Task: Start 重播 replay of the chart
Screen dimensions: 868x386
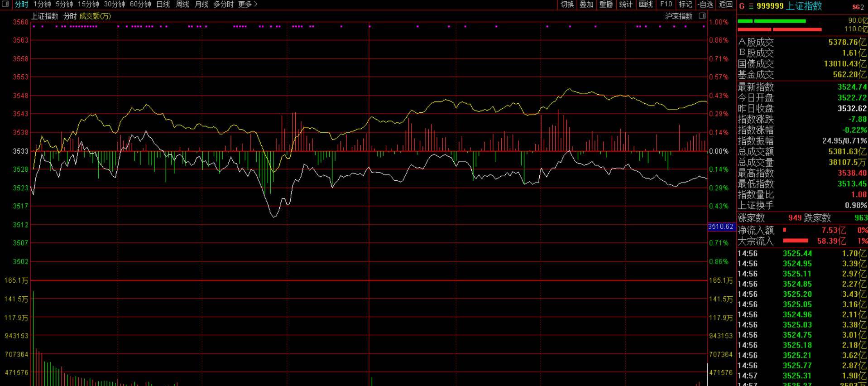Action: click(x=606, y=4)
